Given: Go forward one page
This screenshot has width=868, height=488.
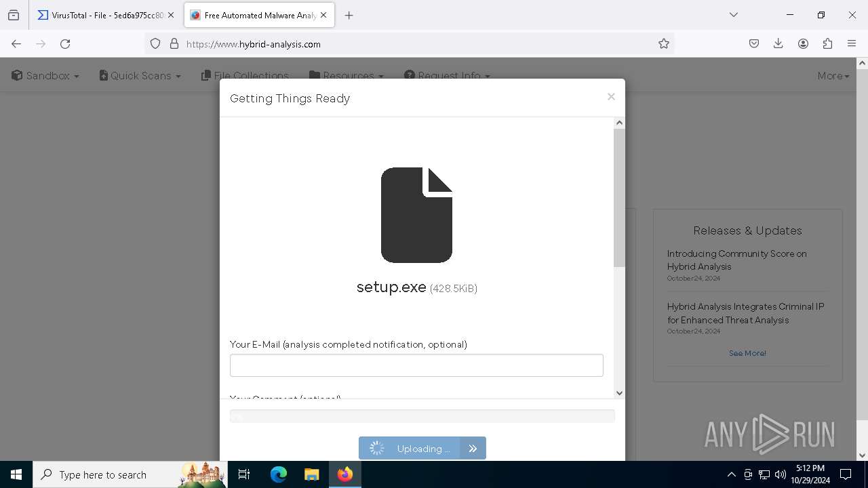Looking at the screenshot, I should click(x=41, y=43).
